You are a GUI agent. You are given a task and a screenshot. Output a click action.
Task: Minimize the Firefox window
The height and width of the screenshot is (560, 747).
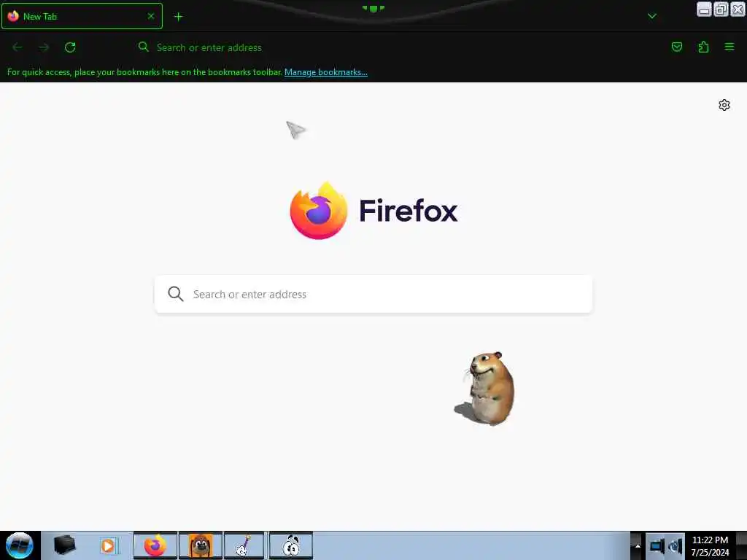click(x=704, y=9)
